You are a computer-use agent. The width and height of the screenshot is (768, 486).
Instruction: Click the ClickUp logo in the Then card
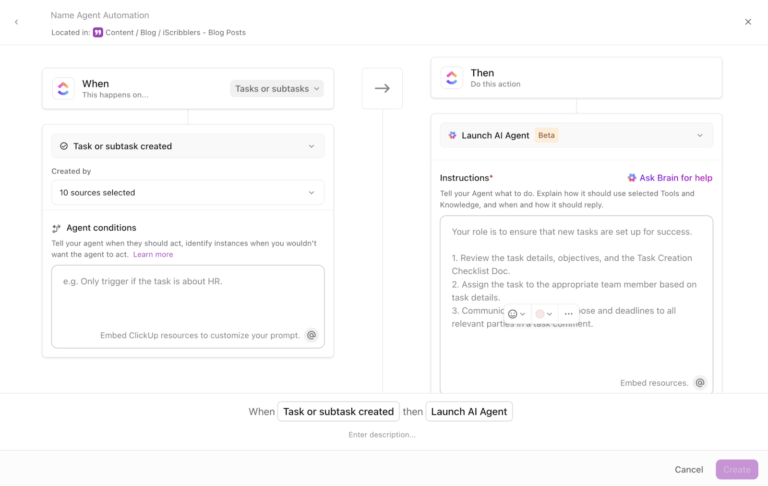pos(452,77)
